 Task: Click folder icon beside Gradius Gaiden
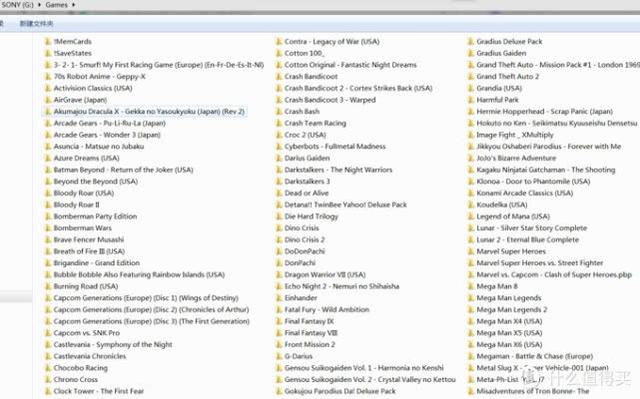(471, 53)
